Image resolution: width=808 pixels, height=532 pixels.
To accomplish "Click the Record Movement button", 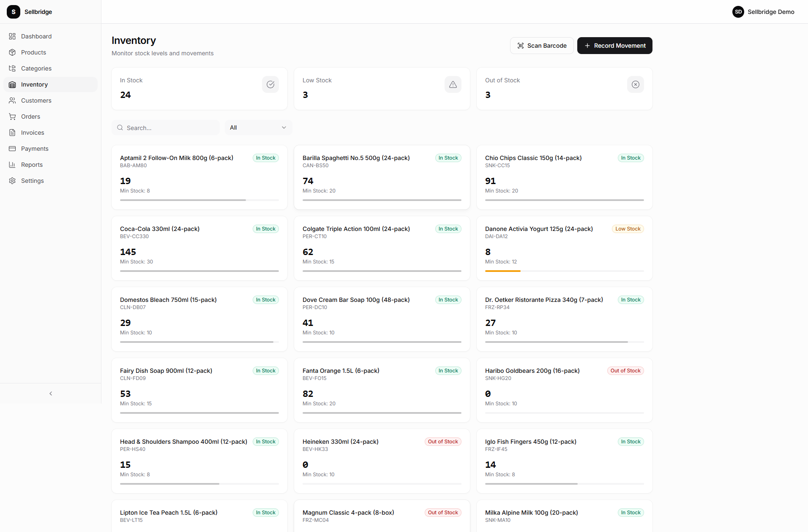I will click(x=614, y=46).
